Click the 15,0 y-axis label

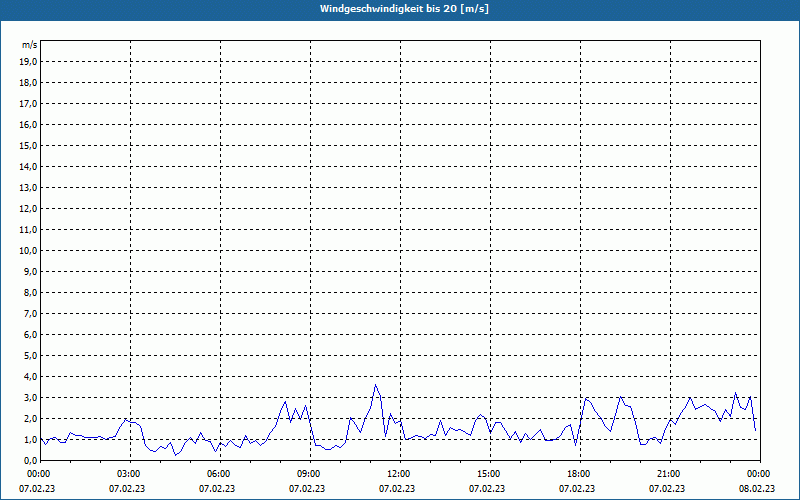click(28, 145)
